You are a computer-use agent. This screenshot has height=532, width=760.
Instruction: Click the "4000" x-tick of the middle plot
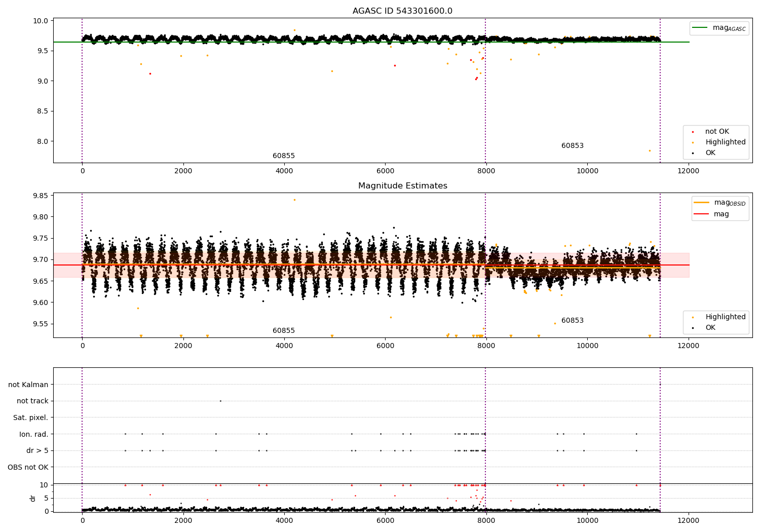click(284, 346)
